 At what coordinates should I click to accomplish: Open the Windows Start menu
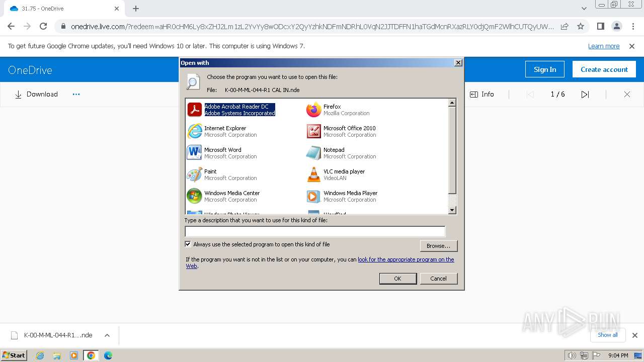click(x=14, y=355)
